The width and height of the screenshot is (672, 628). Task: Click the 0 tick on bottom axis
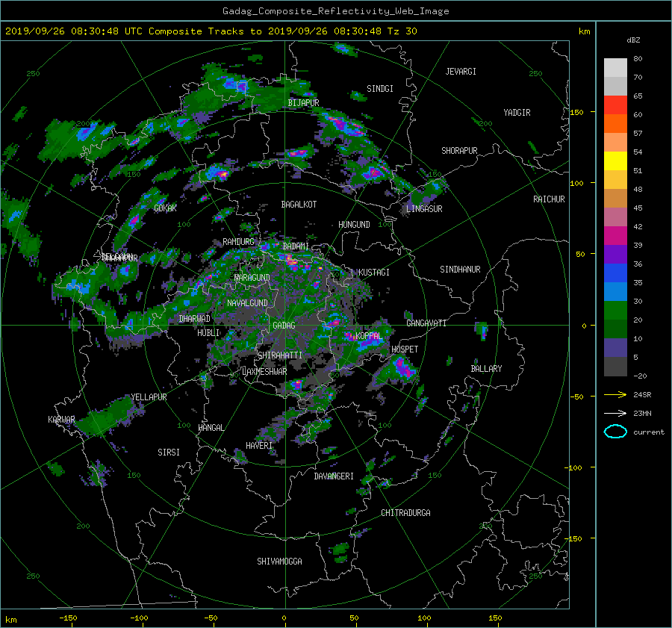click(284, 618)
